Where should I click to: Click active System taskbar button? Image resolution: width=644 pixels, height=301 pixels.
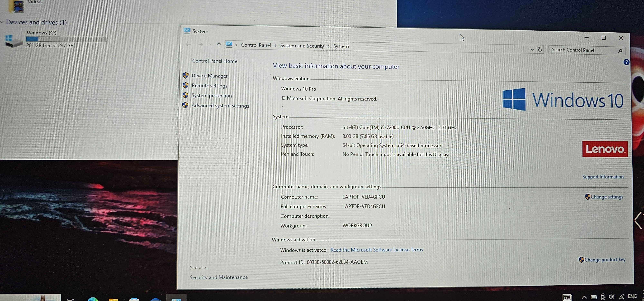click(176, 298)
